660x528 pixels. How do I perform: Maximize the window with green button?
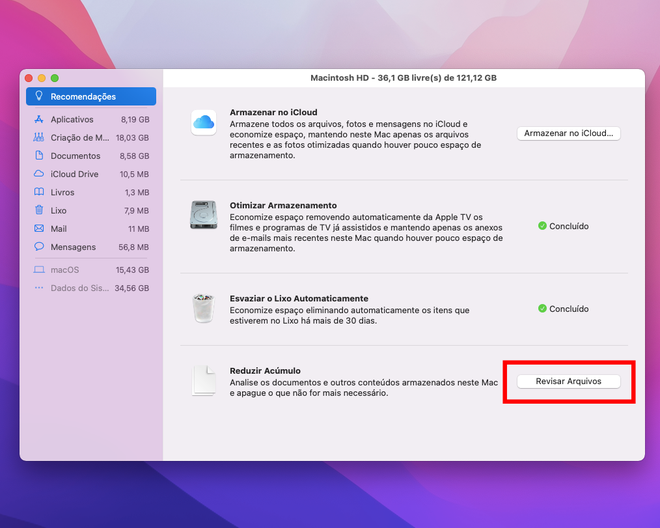coord(55,78)
